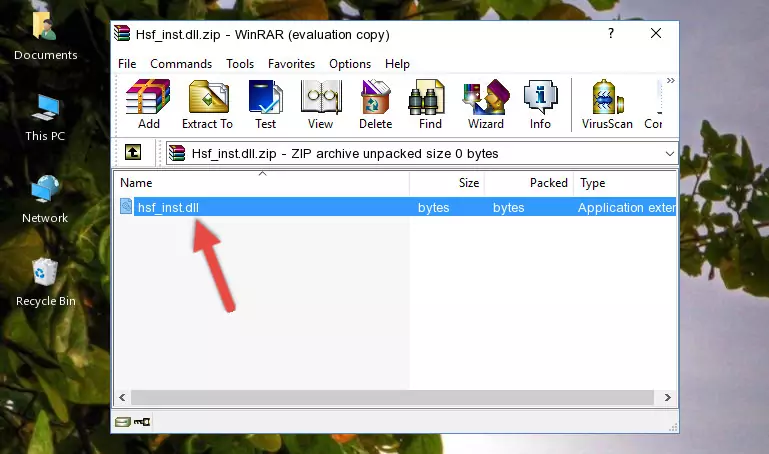The width and height of the screenshot is (769, 454).
Task: Click the WinRAR title bar app icon
Action: [x=122, y=33]
